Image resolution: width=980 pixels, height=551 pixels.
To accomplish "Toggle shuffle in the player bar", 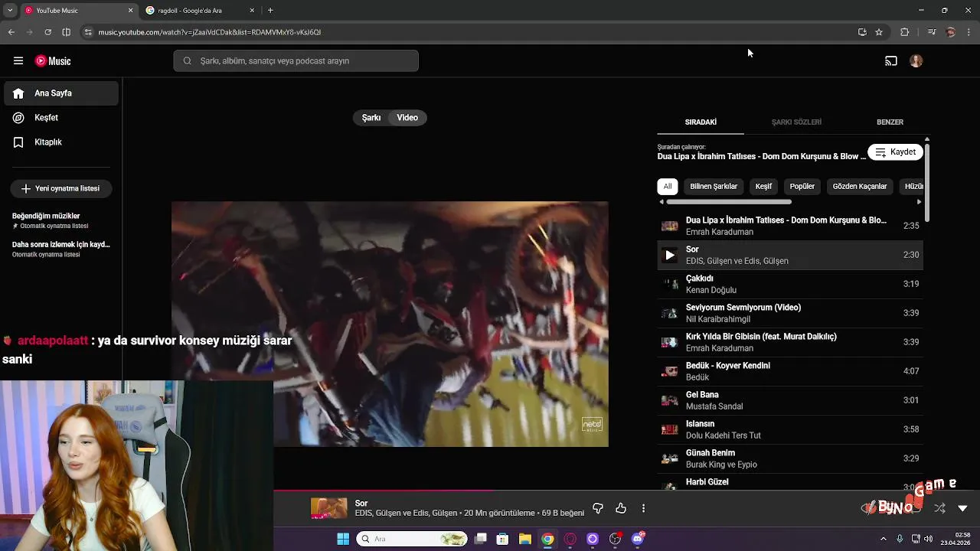I will [939, 508].
